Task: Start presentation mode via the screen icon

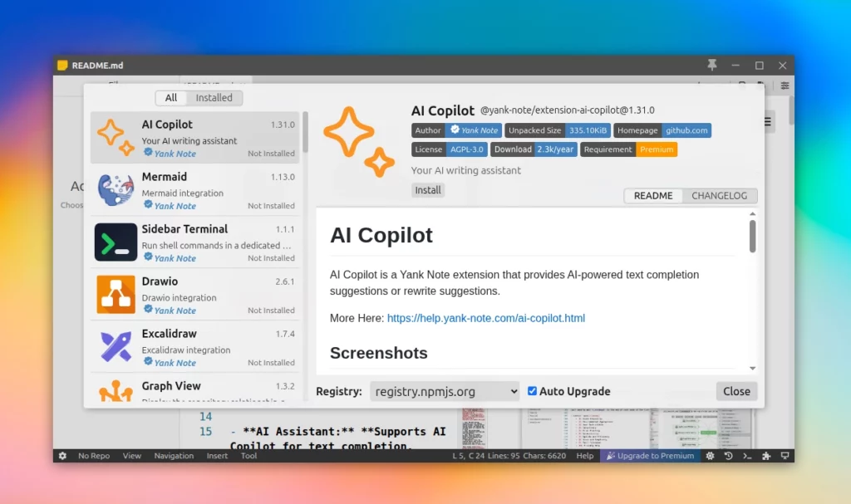Action: (785, 456)
